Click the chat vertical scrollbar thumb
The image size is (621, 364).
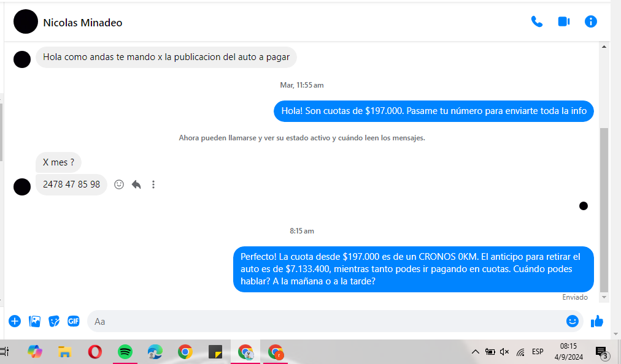pos(604,210)
